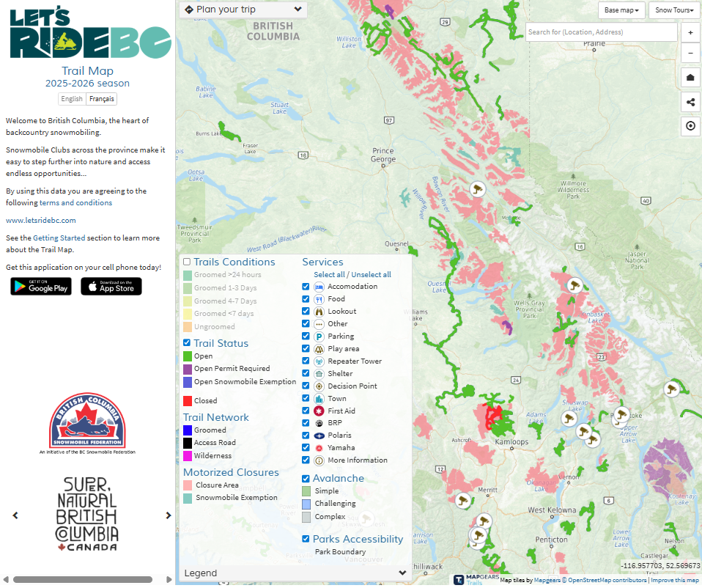Click the Parking P icon in legend

[x=319, y=337]
